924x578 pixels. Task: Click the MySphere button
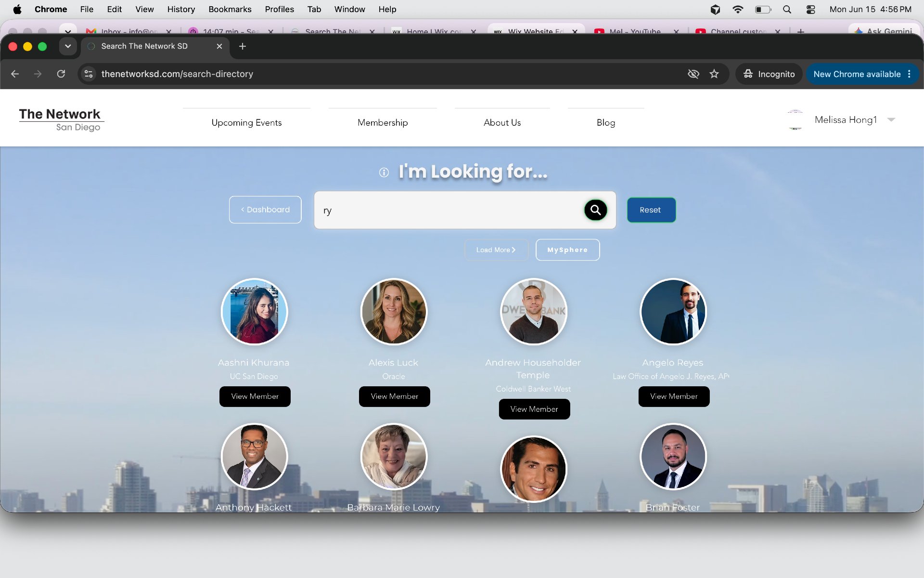pyautogui.click(x=567, y=250)
